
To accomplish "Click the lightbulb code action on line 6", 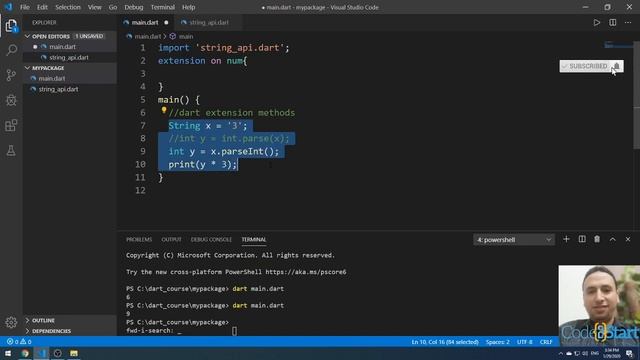I will pos(164,110).
